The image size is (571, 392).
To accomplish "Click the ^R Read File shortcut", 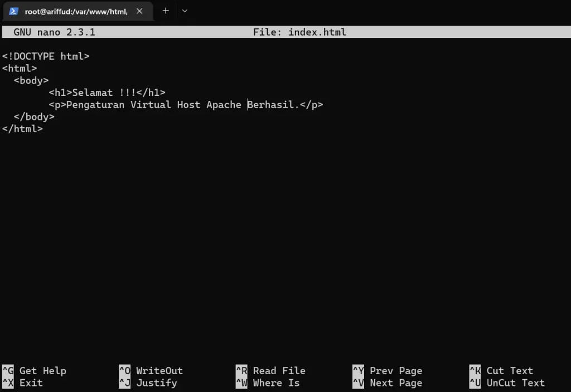I will (x=271, y=371).
